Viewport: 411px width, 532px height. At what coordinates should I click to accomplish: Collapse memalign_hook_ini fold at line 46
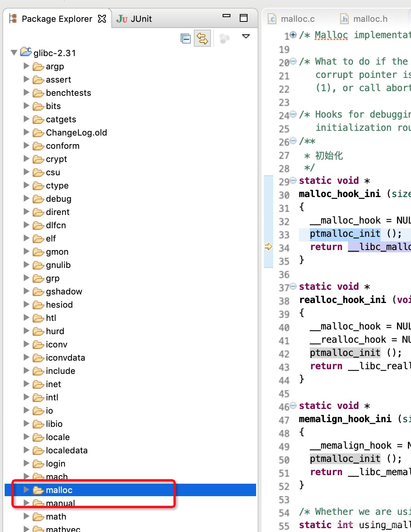click(x=293, y=405)
